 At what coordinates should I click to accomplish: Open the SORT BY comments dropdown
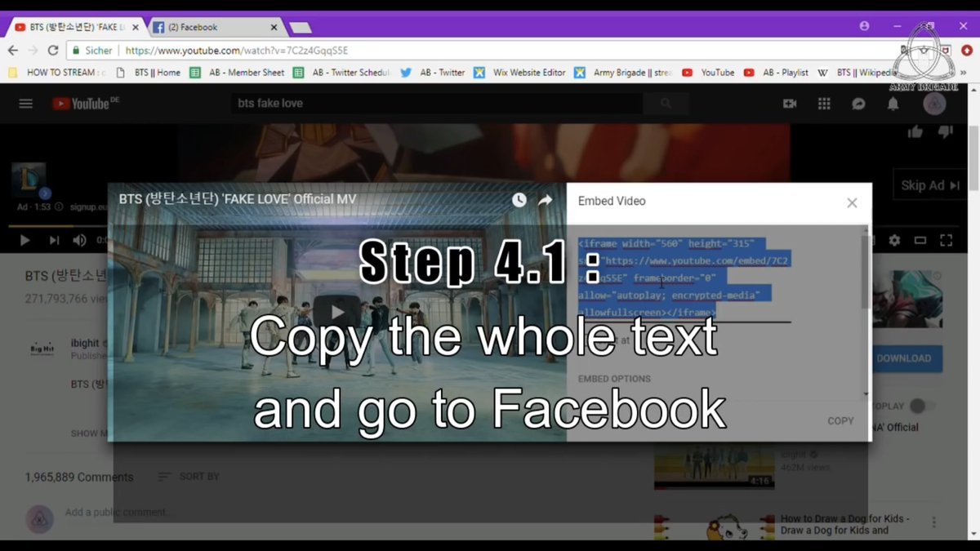pos(189,476)
